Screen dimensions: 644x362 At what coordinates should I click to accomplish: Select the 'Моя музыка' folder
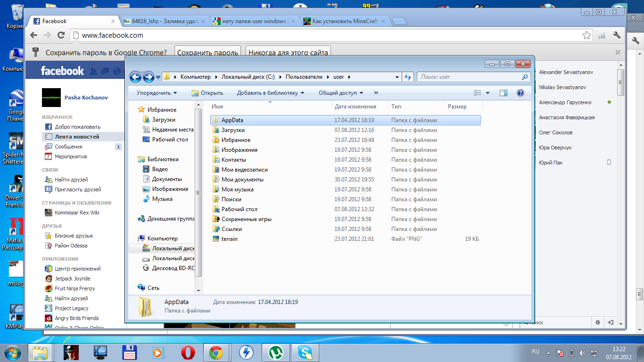pyautogui.click(x=345, y=189)
